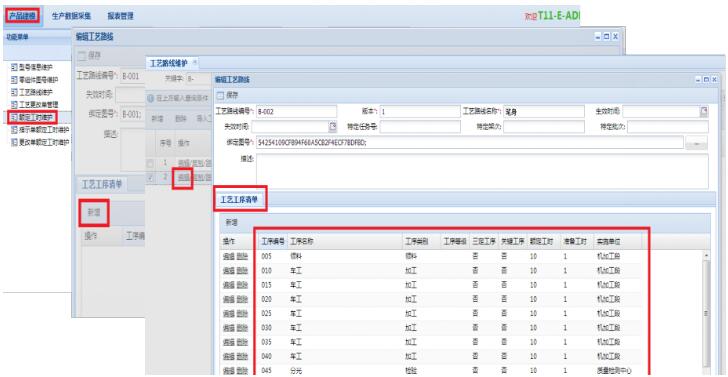Viewport: 728px width, 377px height.
Task: Focus 关键字 search field in 工艺路线维护
Action: coord(199,79)
